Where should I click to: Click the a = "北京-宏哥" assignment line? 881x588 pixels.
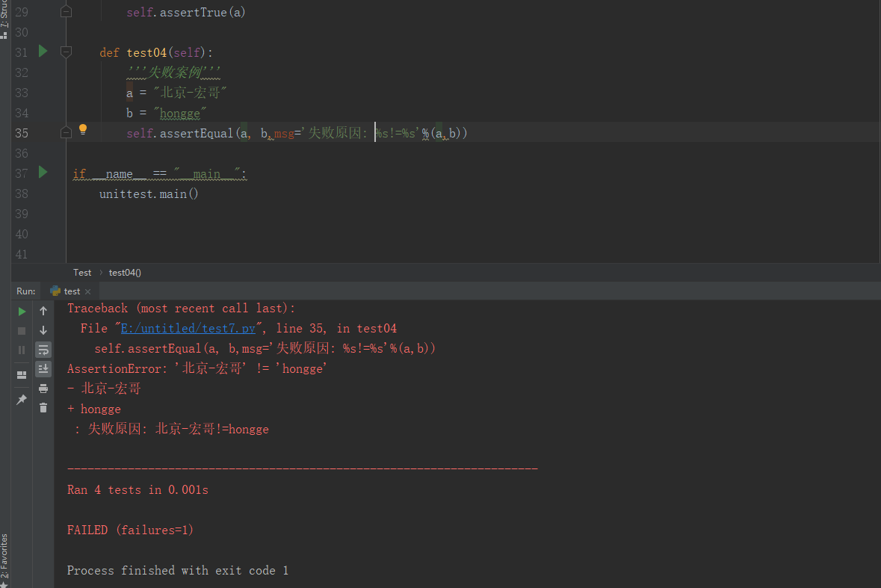click(176, 93)
